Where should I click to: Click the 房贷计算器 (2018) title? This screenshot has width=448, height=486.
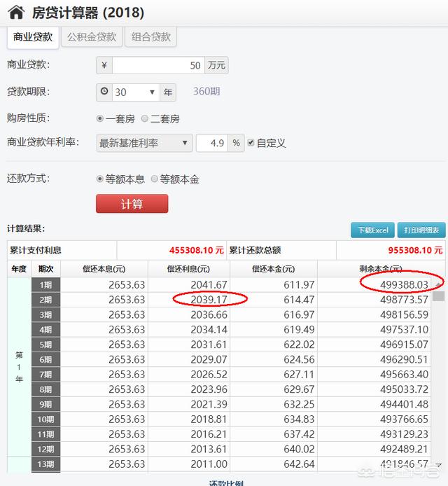click(x=88, y=13)
